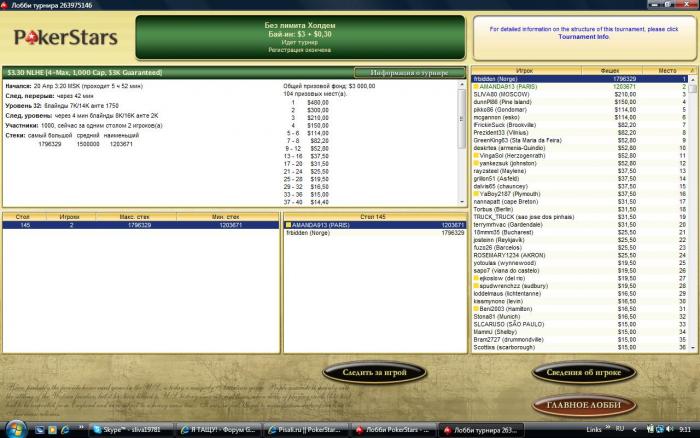700x438 pixels.
Task: Click the PokerStars logo
Action: (66, 38)
